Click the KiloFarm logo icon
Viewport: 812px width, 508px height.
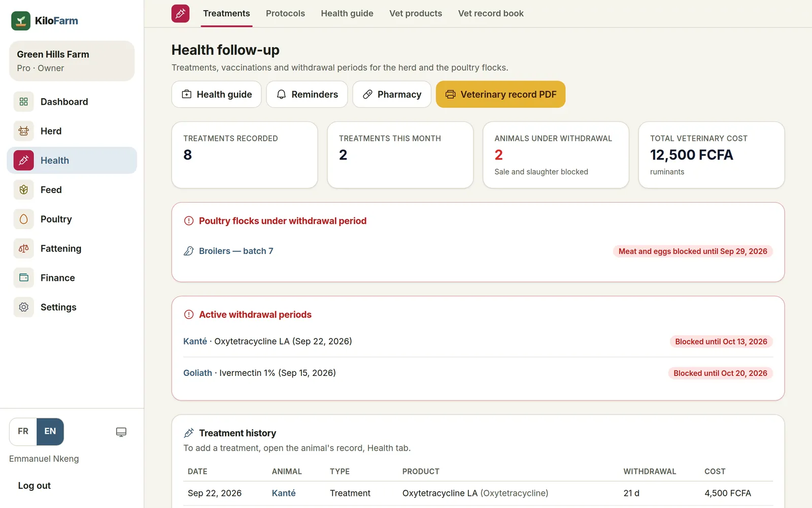21,21
